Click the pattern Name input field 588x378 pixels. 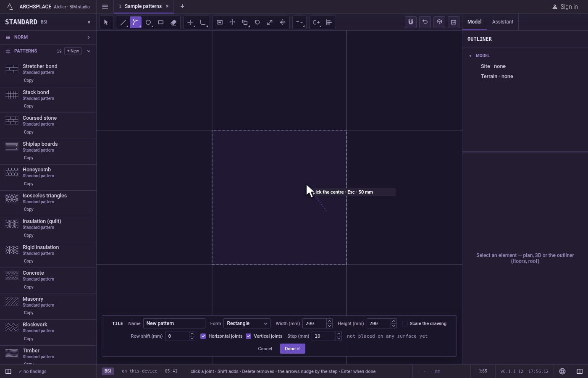[174, 323]
